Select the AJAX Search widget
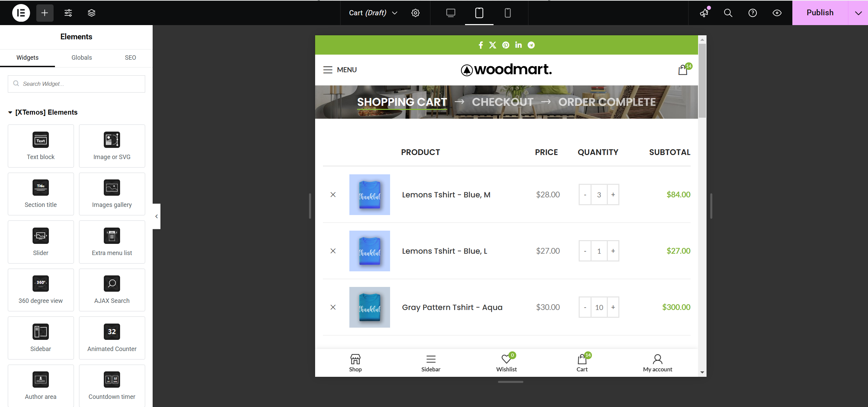 click(112, 290)
